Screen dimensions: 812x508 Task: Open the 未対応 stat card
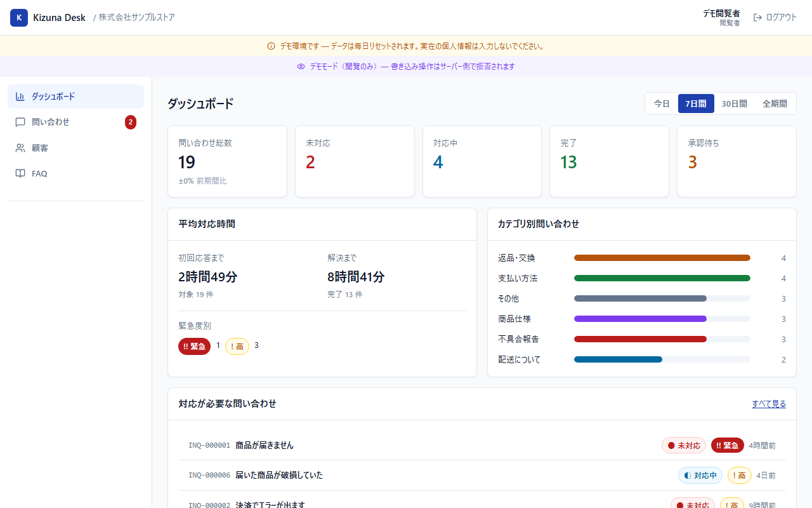click(x=355, y=161)
